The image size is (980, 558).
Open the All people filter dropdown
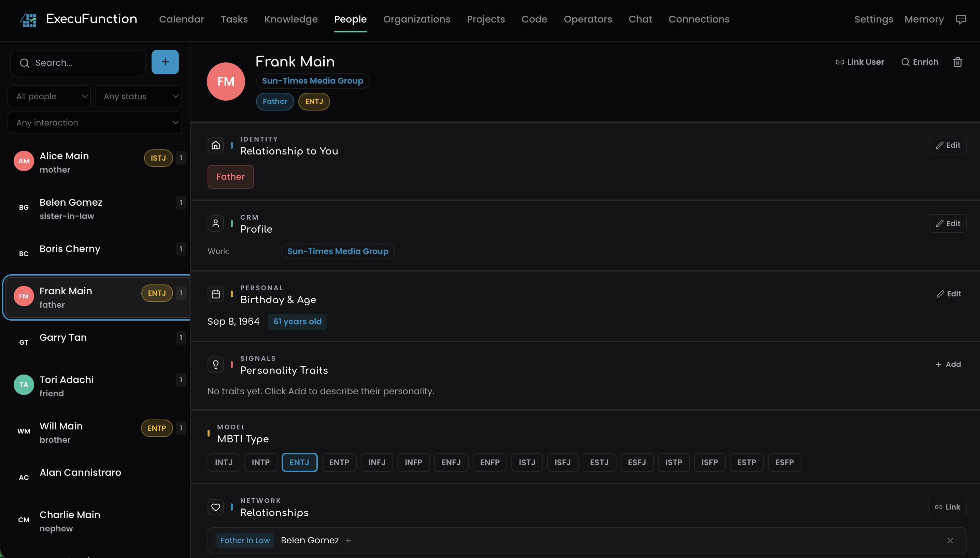(49, 96)
